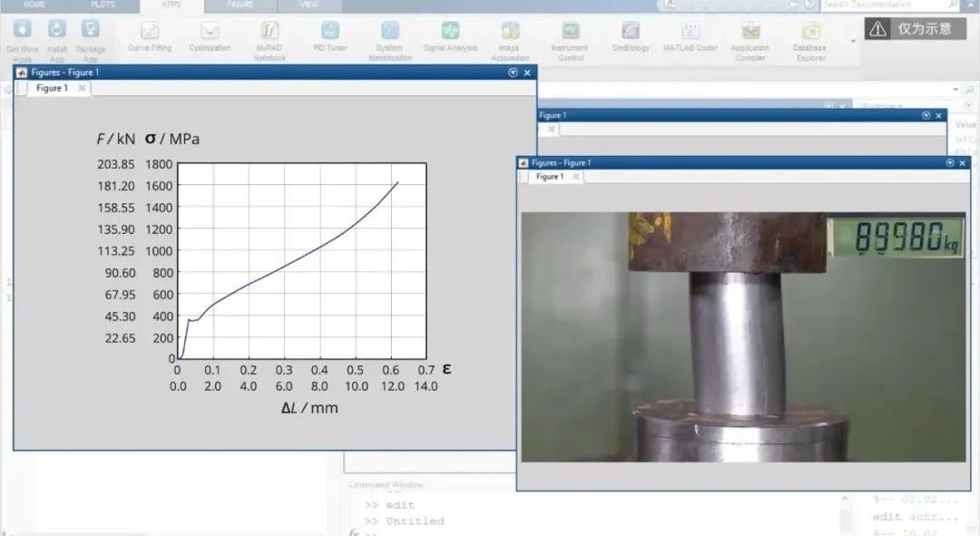
Task: Select Figure 1 tab in photo window
Action: tap(549, 177)
